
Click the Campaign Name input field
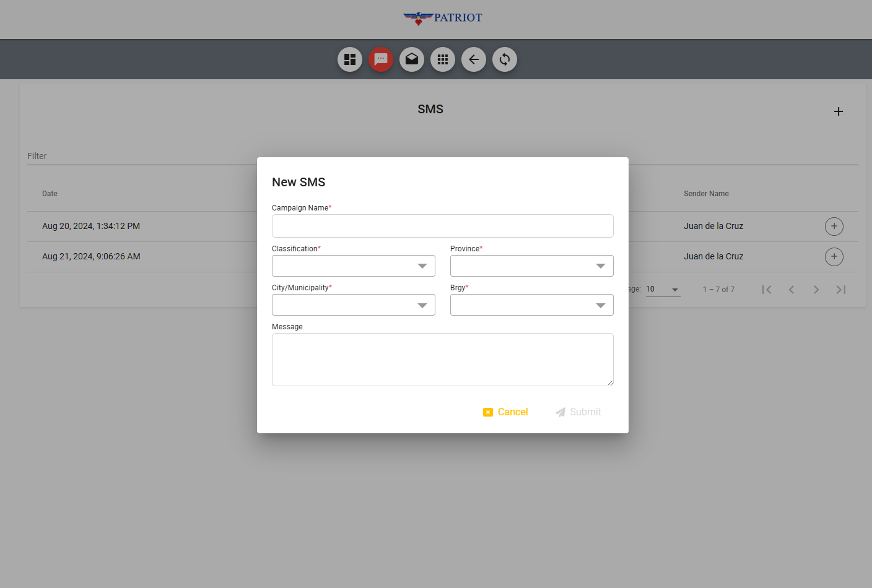pyautogui.click(x=443, y=226)
